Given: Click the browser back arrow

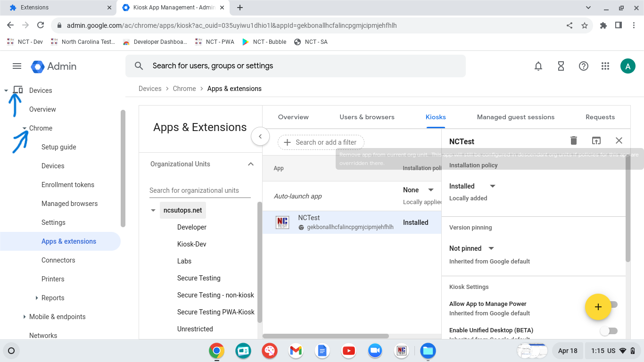Looking at the screenshot, I should coord(10,25).
